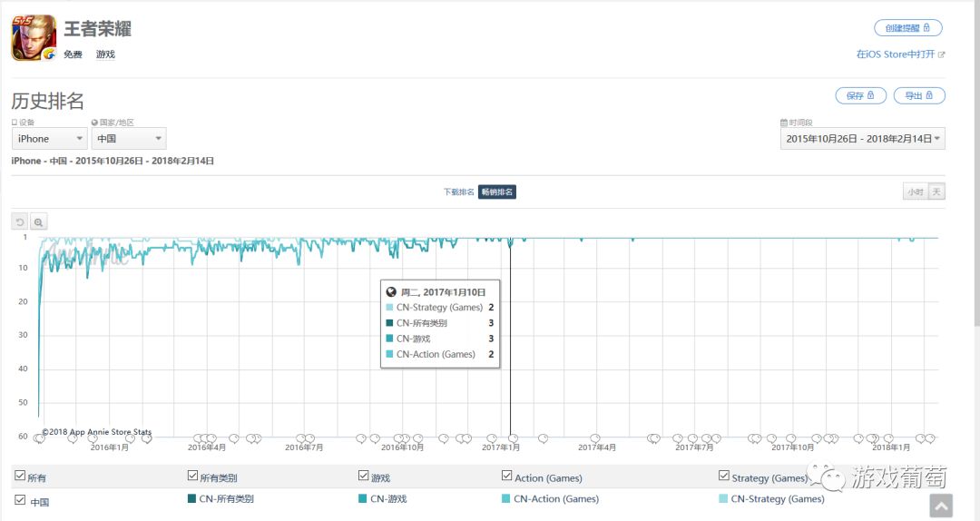
Task: Toggle the Strategy (Games) checkbox
Action: 724,476
